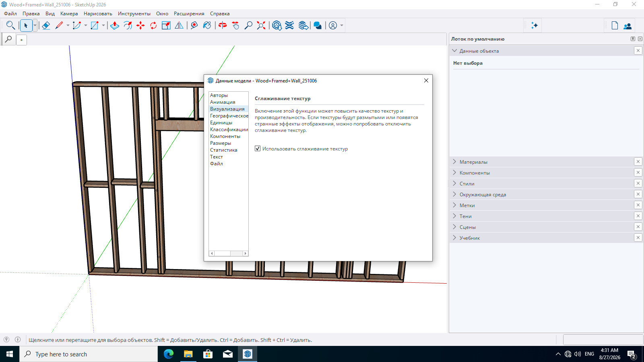This screenshot has width=644, height=362.
Task: Open the Search SketchUp magnifier tool
Action: pyautogui.click(x=10, y=25)
